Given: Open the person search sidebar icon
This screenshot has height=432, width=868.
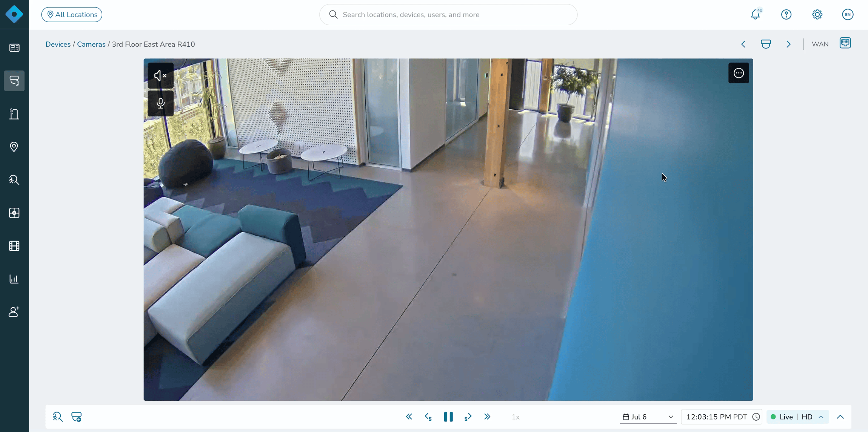Looking at the screenshot, I should tap(14, 180).
